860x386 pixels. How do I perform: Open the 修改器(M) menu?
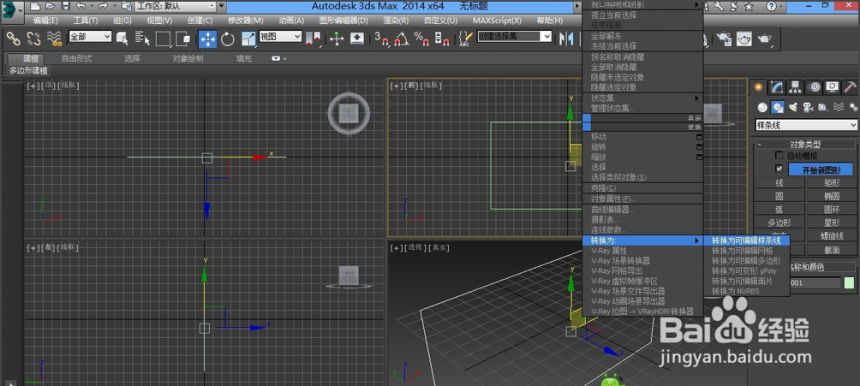246,21
